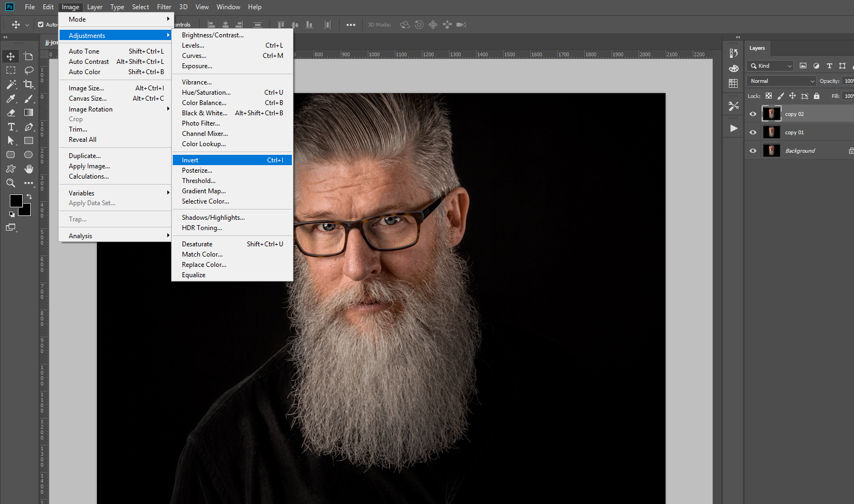Open the History panel icon
This screenshot has height=504, width=854.
click(734, 53)
